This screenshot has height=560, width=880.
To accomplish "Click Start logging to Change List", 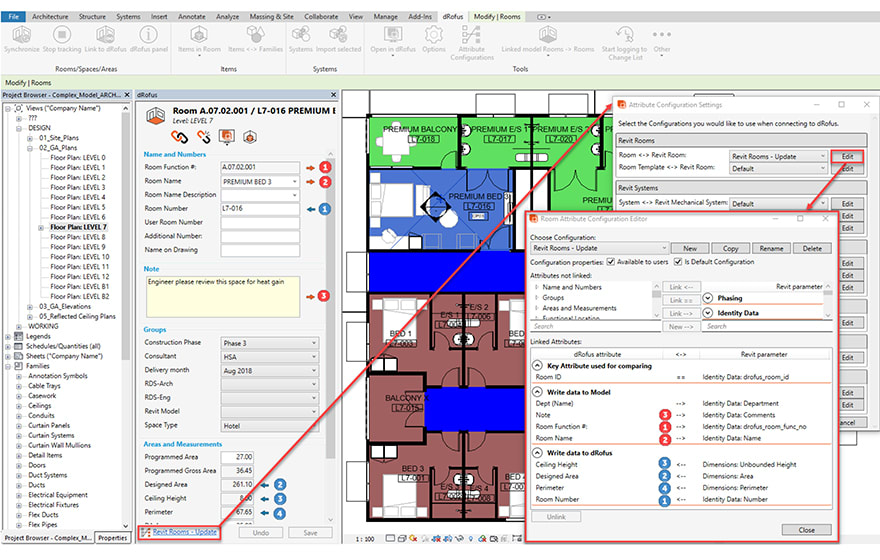I will click(625, 43).
